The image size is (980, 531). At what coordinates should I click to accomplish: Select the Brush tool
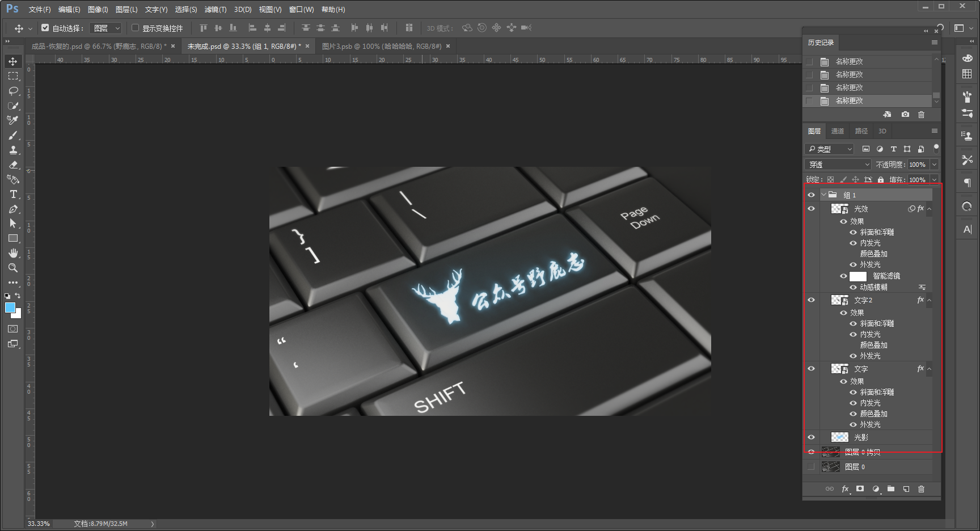pyautogui.click(x=13, y=135)
